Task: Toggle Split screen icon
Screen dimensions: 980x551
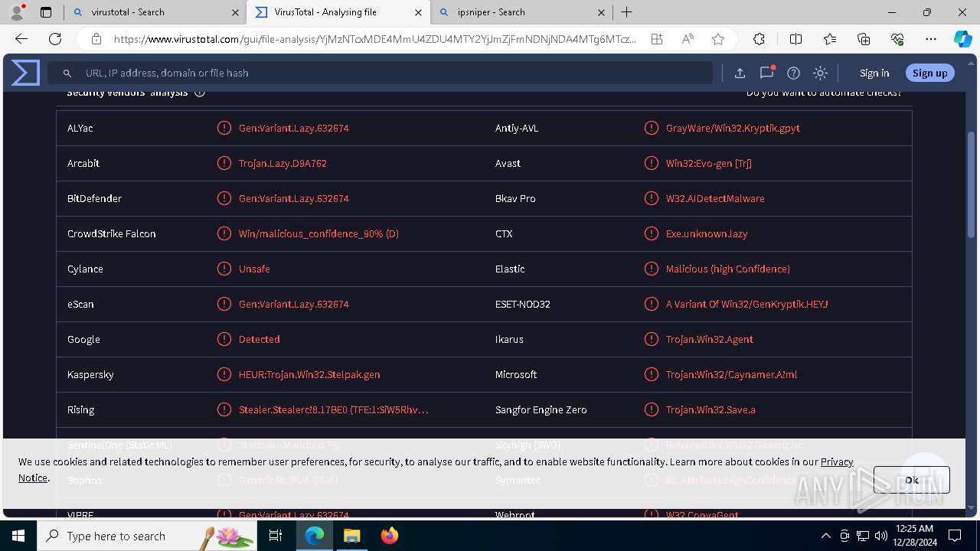Action: tap(795, 39)
